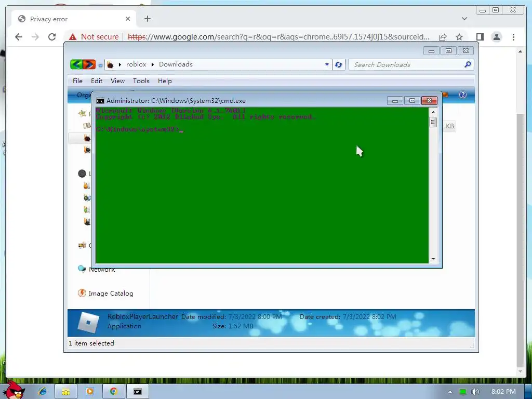Screen dimensions: 532x399
Task: Reload the Chrome page
Action: [x=52, y=37]
